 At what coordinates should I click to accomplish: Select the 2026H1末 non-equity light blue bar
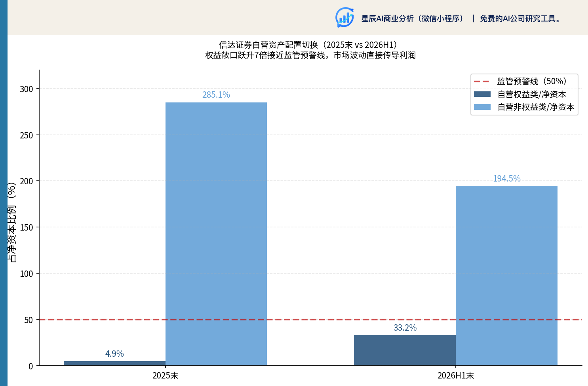click(x=506, y=276)
